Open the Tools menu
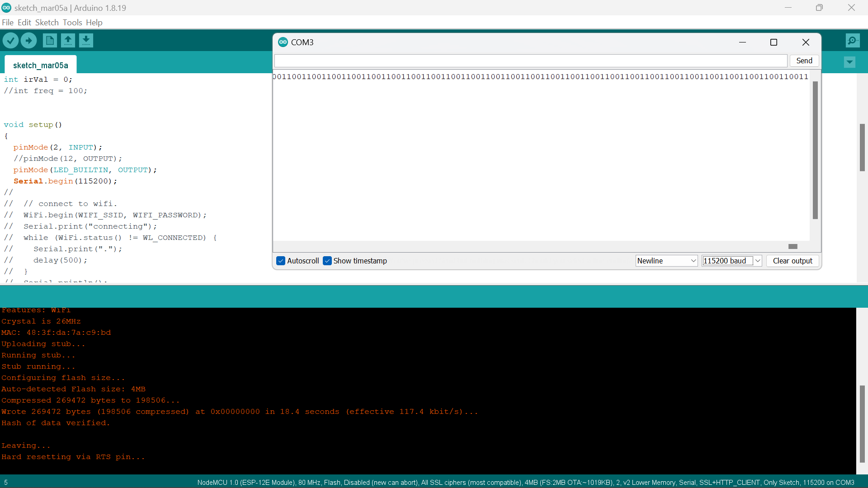The height and width of the screenshot is (488, 868). tap(72, 23)
